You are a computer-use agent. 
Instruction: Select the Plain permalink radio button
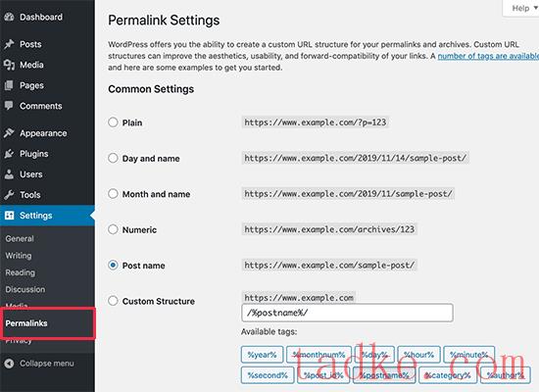click(113, 122)
